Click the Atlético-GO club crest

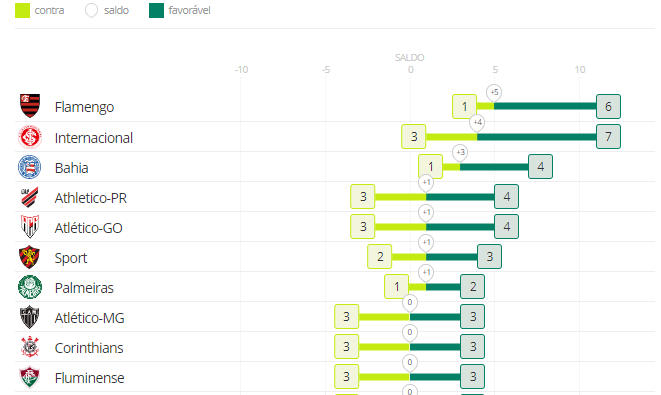(30, 227)
